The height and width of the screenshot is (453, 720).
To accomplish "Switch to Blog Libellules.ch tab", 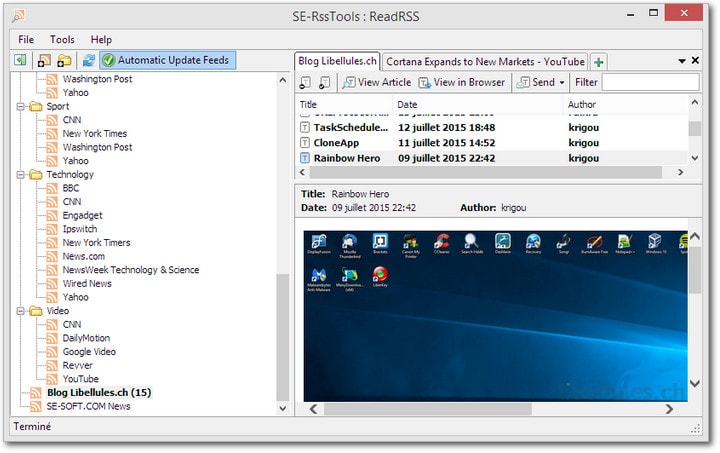I will [x=337, y=61].
